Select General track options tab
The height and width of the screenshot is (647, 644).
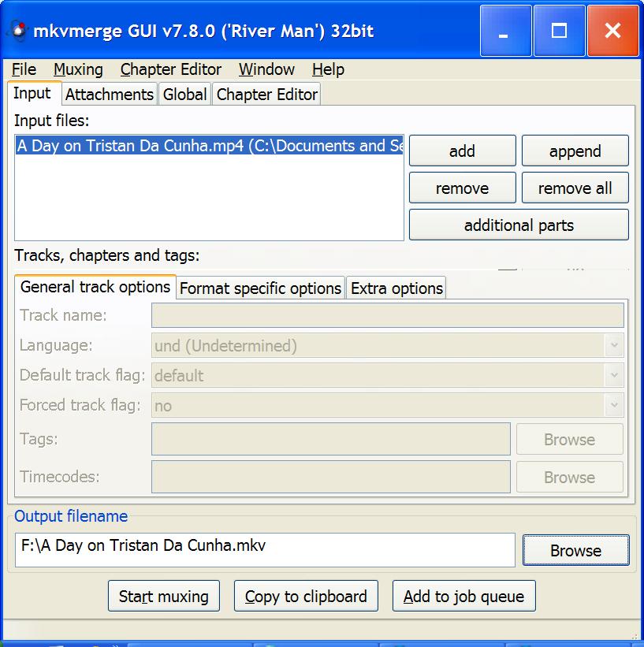pyautogui.click(x=95, y=287)
